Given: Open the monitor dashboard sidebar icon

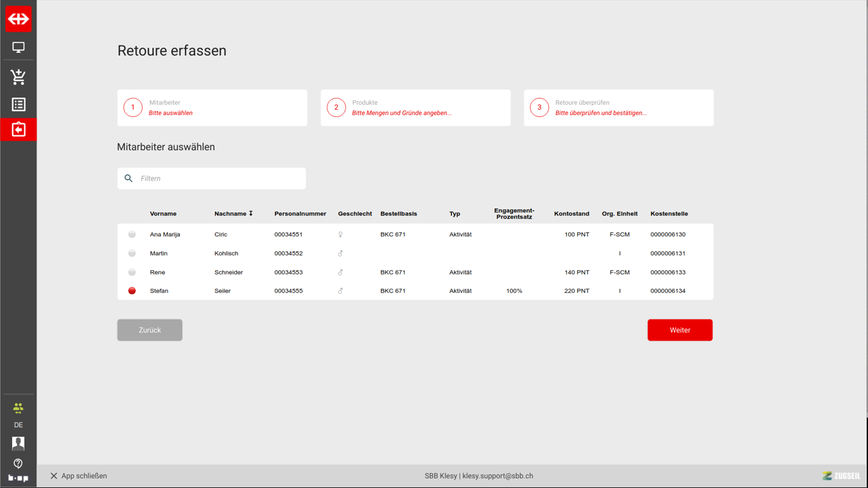Looking at the screenshot, I should click(18, 47).
